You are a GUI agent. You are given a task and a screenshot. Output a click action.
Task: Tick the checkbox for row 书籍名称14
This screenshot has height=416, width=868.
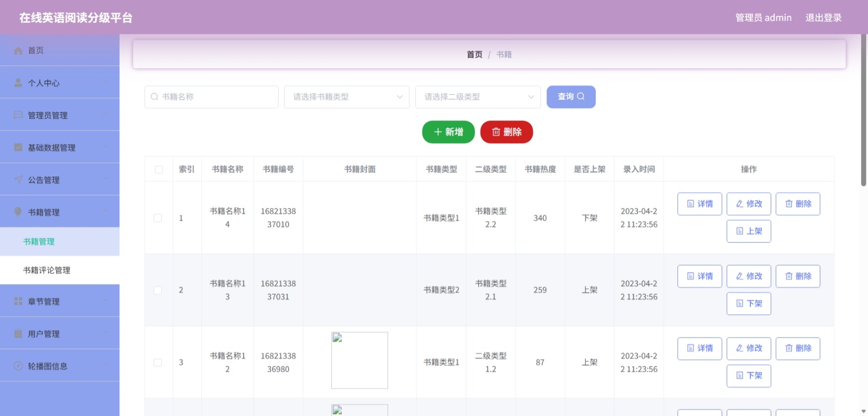[x=158, y=218]
